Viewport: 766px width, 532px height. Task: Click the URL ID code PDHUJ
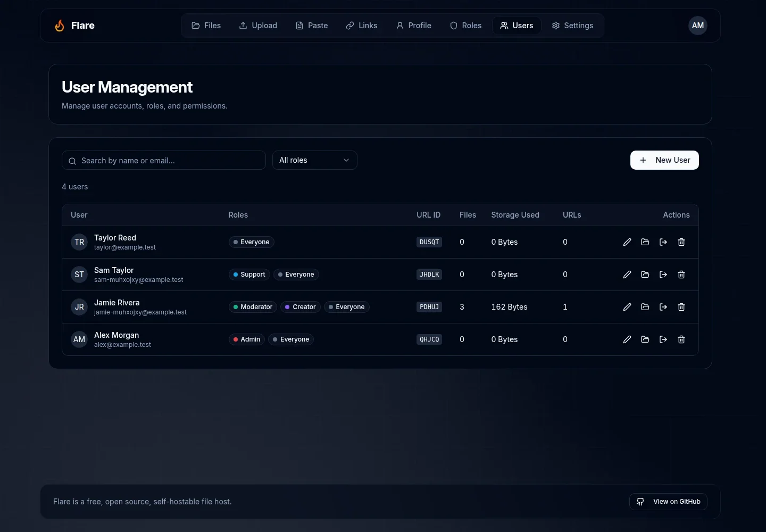(x=429, y=307)
